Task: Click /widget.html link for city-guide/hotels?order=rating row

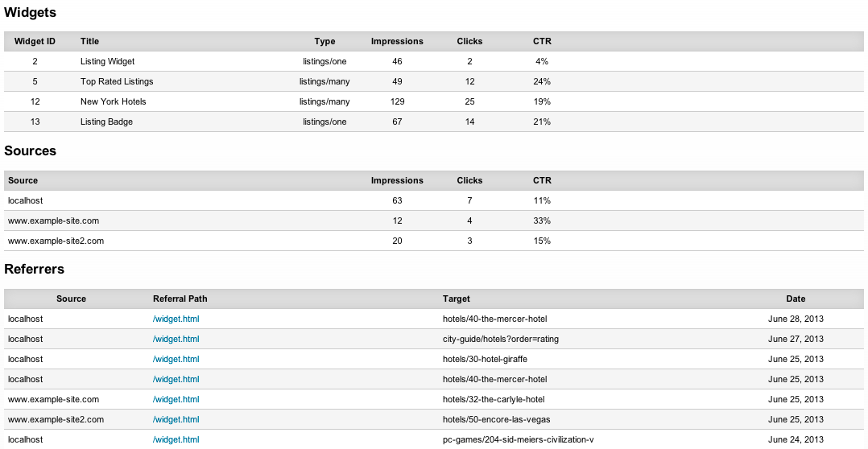Action: coord(176,339)
